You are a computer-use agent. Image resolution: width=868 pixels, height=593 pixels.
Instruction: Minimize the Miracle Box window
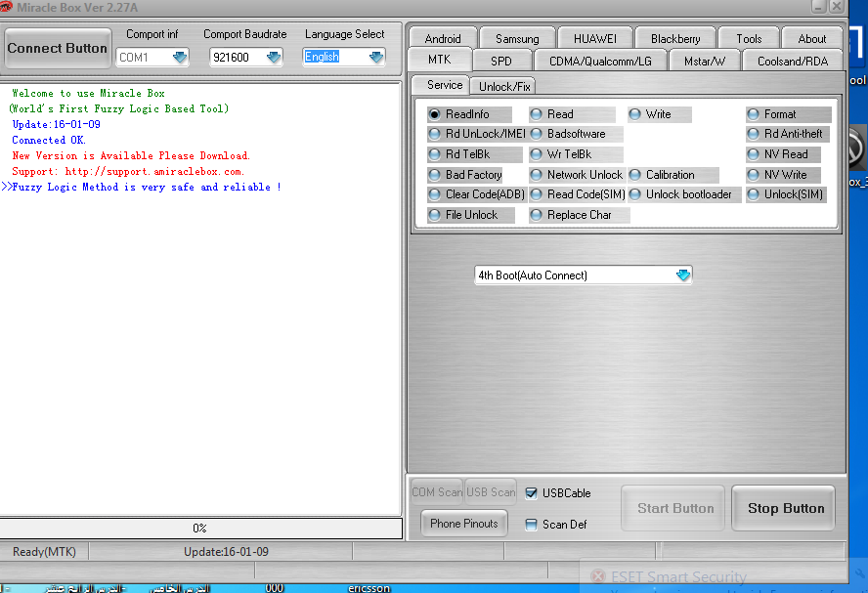pyautogui.click(x=819, y=7)
